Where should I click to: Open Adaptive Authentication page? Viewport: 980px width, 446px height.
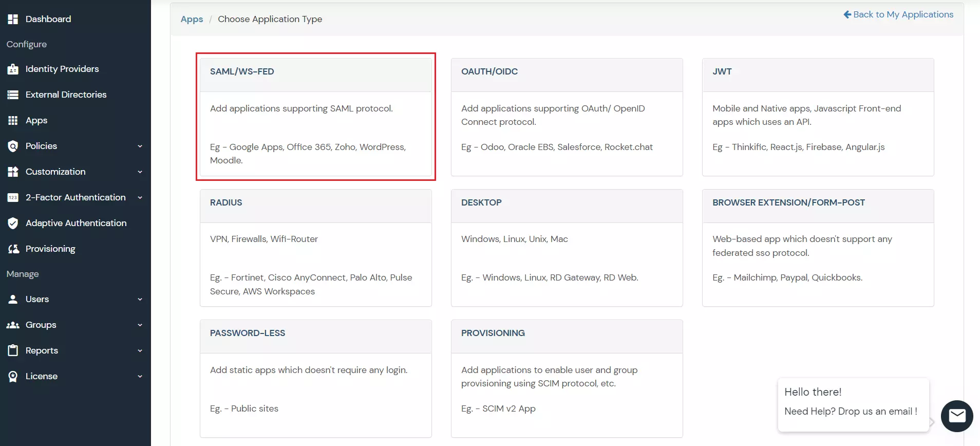tap(76, 223)
